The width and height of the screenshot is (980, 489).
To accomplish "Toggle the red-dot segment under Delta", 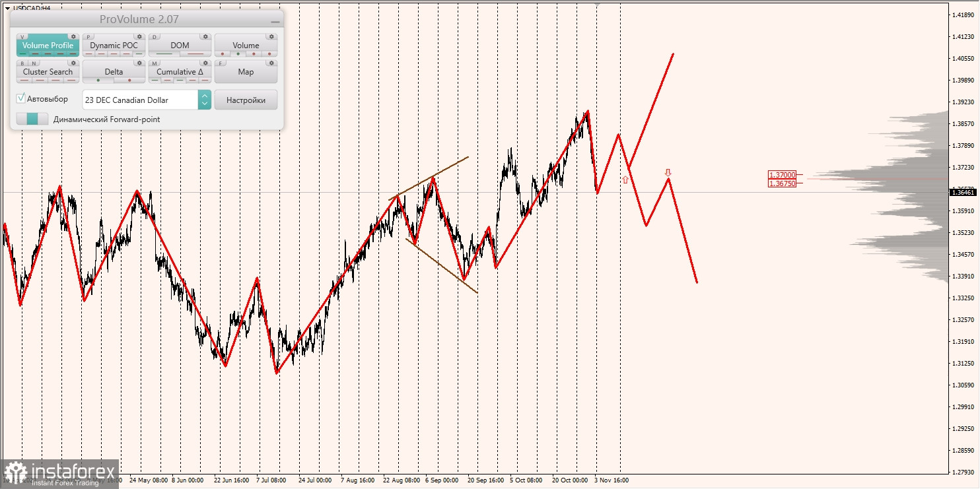I will (129, 81).
